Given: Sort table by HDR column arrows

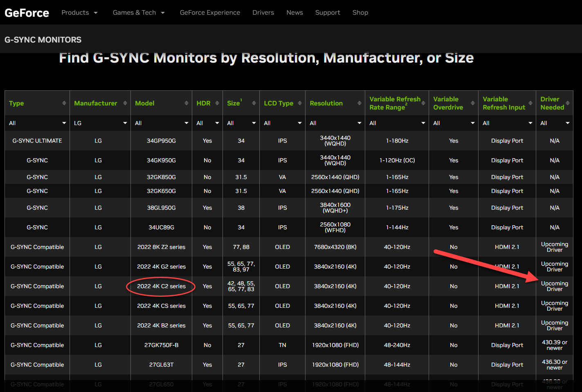Looking at the screenshot, I should (x=217, y=103).
